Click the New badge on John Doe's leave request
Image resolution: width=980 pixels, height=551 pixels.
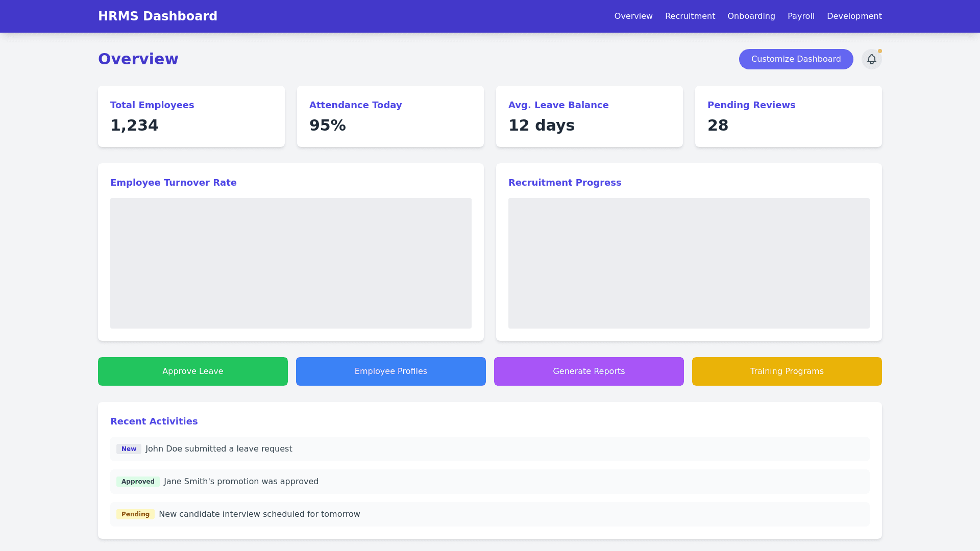(x=129, y=449)
